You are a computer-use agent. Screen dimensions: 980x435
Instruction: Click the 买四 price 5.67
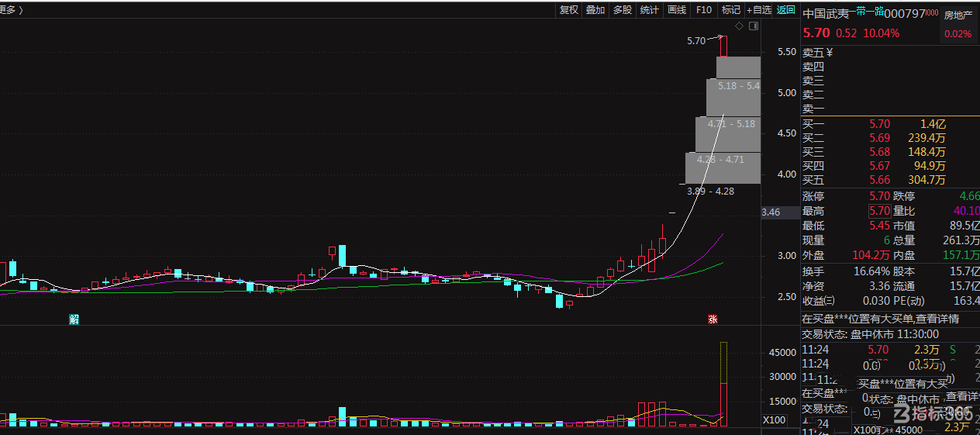879,166
